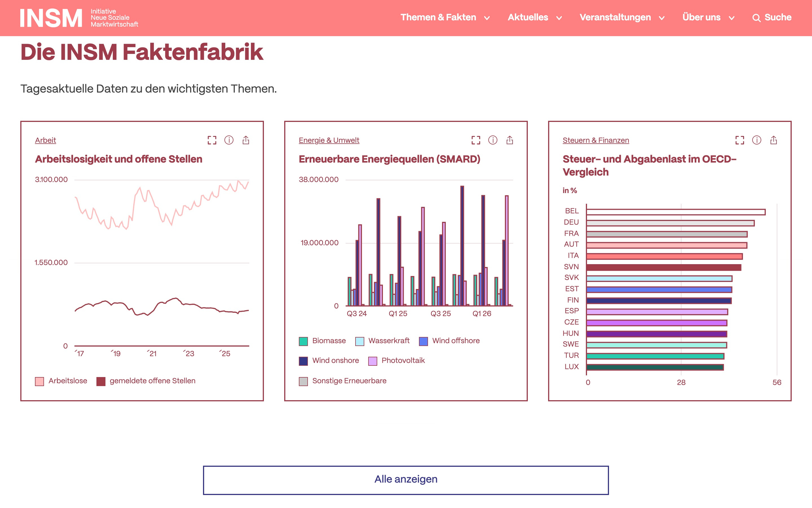Toggle Biomasse legend swatch
This screenshot has height=508, width=812.
click(303, 341)
